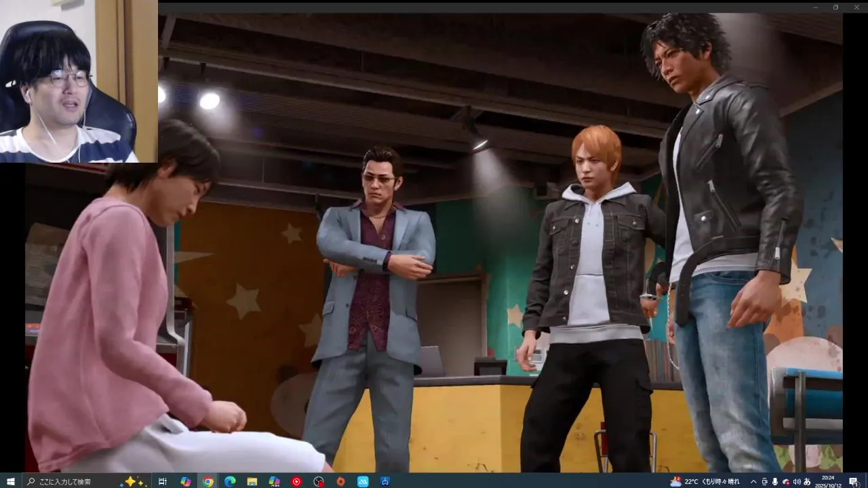Open the OneDrive cloud tray icon
This screenshot has height=488, width=868.
786,481
